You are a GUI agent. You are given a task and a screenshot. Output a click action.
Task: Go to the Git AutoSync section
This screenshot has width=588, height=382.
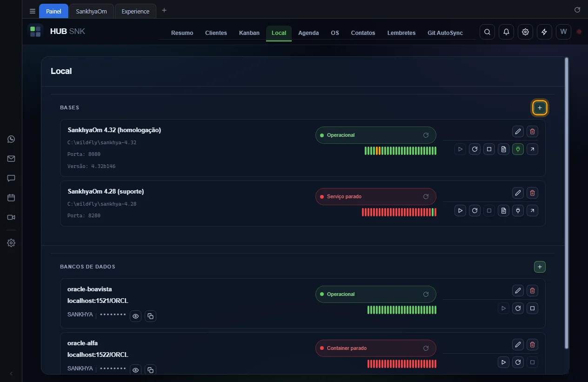445,33
